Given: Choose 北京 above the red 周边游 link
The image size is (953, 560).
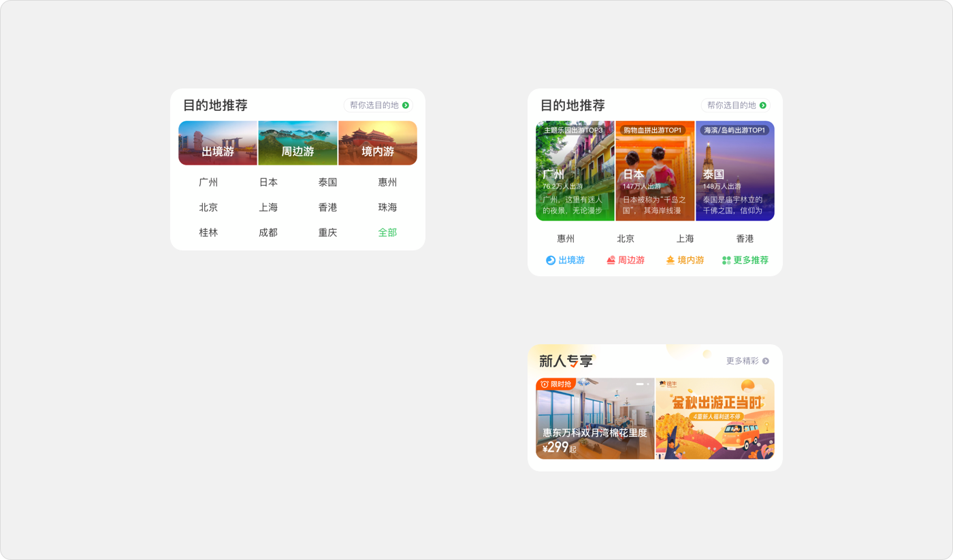Looking at the screenshot, I should [626, 239].
